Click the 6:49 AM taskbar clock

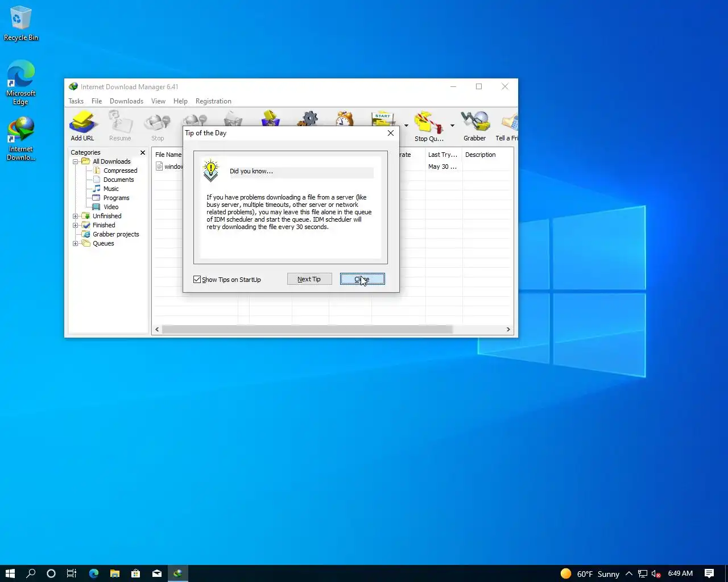coord(680,573)
